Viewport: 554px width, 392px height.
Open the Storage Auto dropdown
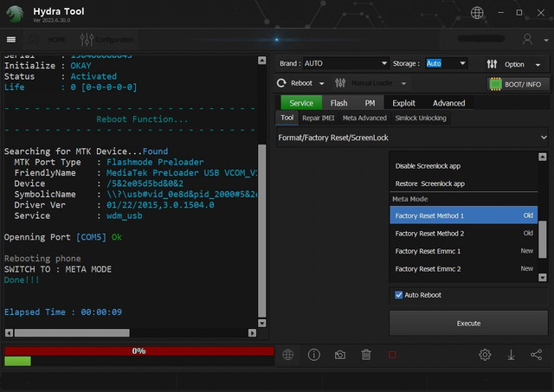coord(446,63)
